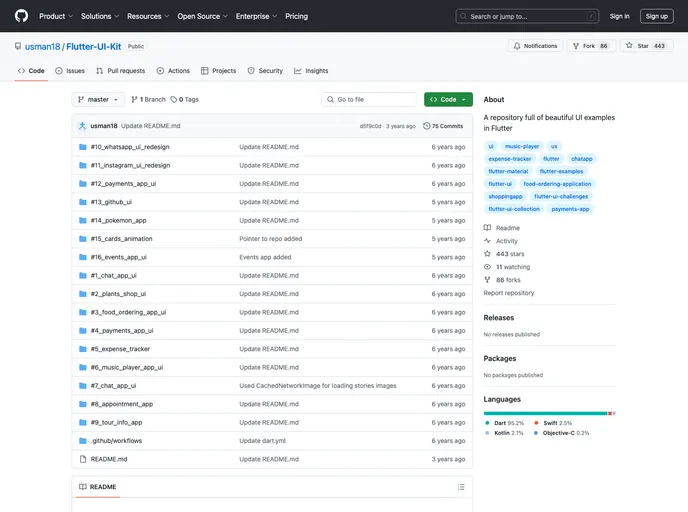Click the usman18 avatar in commit row
The image size is (688, 512).
pyautogui.click(x=82, y=126)
